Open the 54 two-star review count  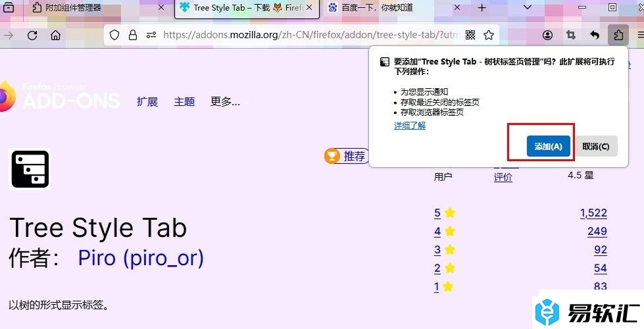[601, 268]
